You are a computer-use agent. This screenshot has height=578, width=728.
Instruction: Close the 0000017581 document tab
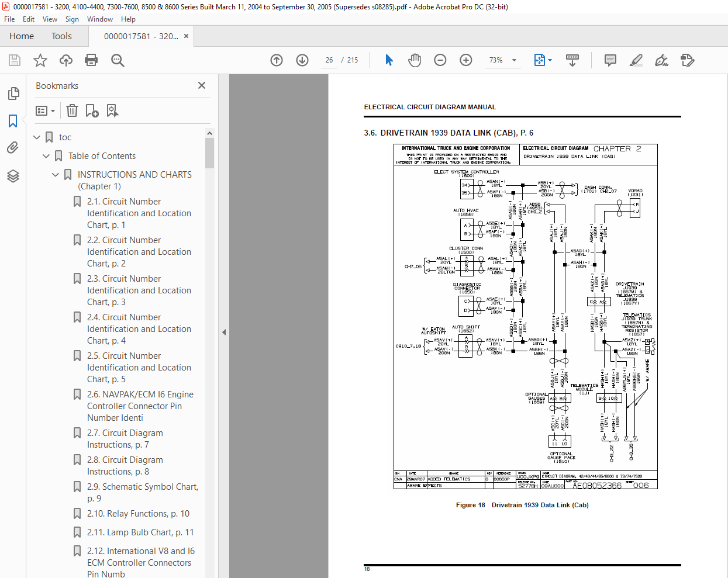186,36
